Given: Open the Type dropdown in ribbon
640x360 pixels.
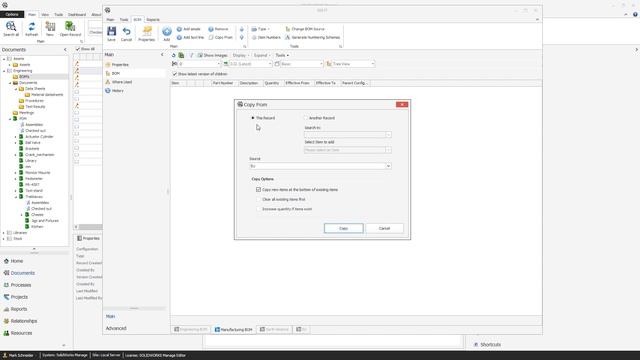Looking at the screenshot, I should tap(261, 29).
